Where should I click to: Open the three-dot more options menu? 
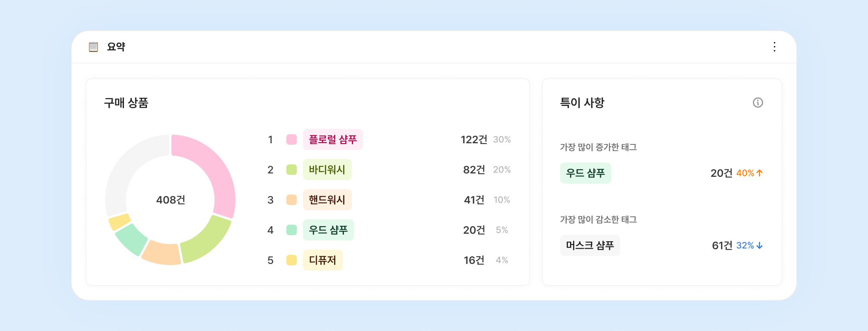pyautogui.click(x=775, y=47)
